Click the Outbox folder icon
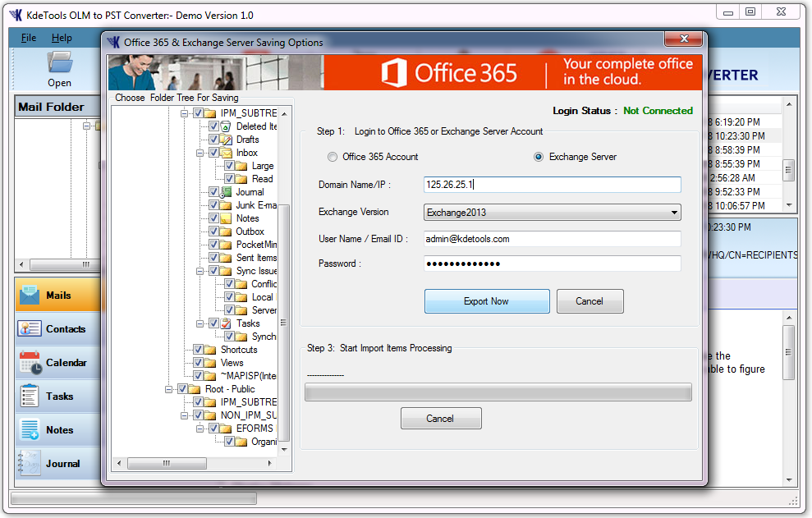812x518 pixels. click(x=226, y=231)
